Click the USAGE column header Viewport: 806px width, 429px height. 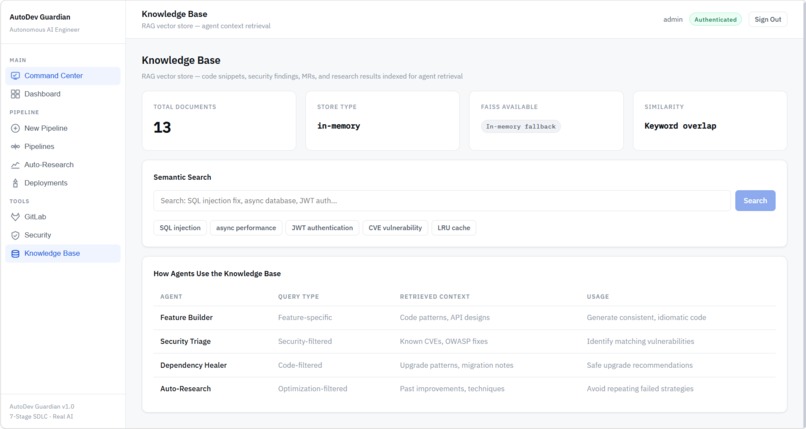[x=597, y=296]
